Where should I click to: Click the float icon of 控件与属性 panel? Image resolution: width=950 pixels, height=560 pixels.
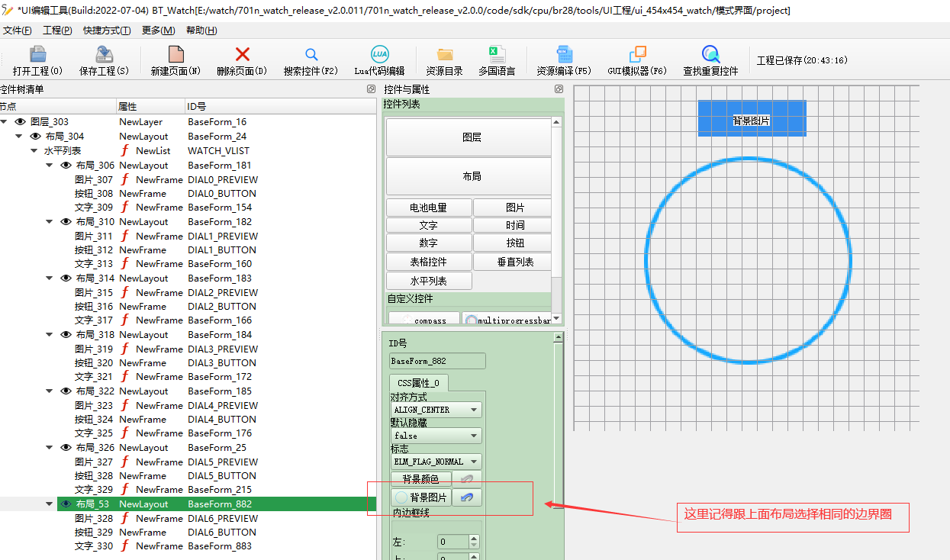click(559, 89)
